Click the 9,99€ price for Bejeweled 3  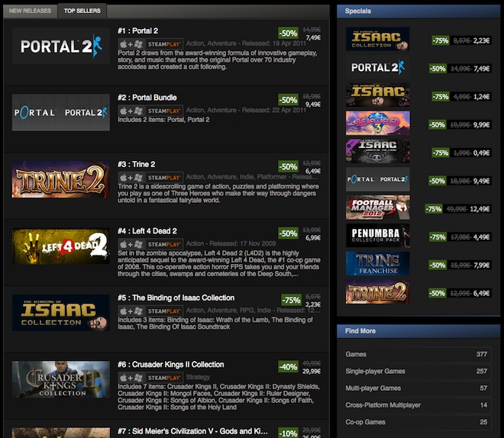pos(481,125)
